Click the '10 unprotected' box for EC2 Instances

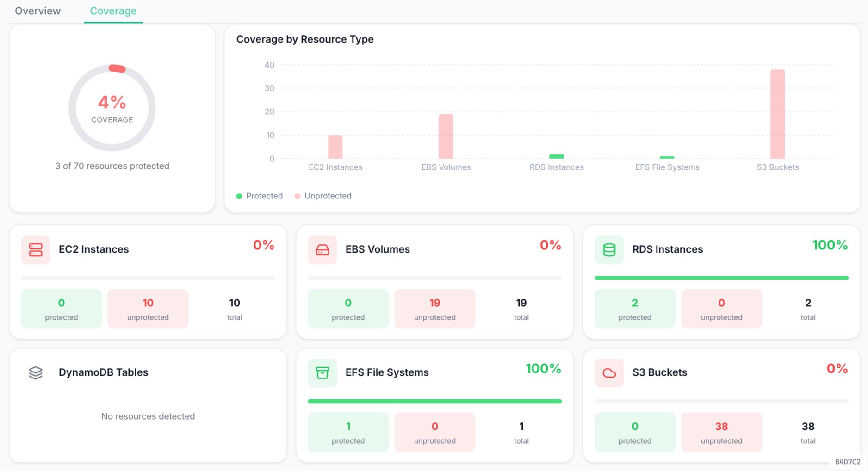click(148, 309)
